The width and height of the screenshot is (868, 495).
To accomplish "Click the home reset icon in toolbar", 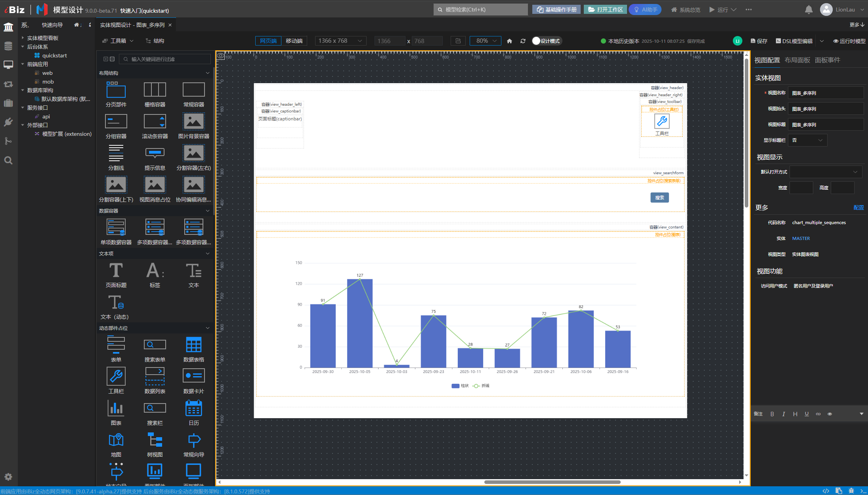I will coord(509,41).
